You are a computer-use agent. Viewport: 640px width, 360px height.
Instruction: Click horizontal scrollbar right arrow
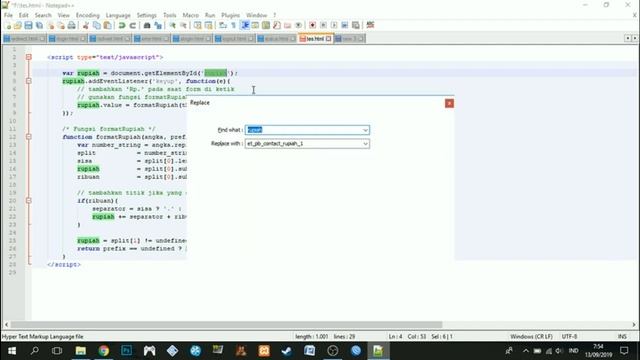tap(634, 325)
